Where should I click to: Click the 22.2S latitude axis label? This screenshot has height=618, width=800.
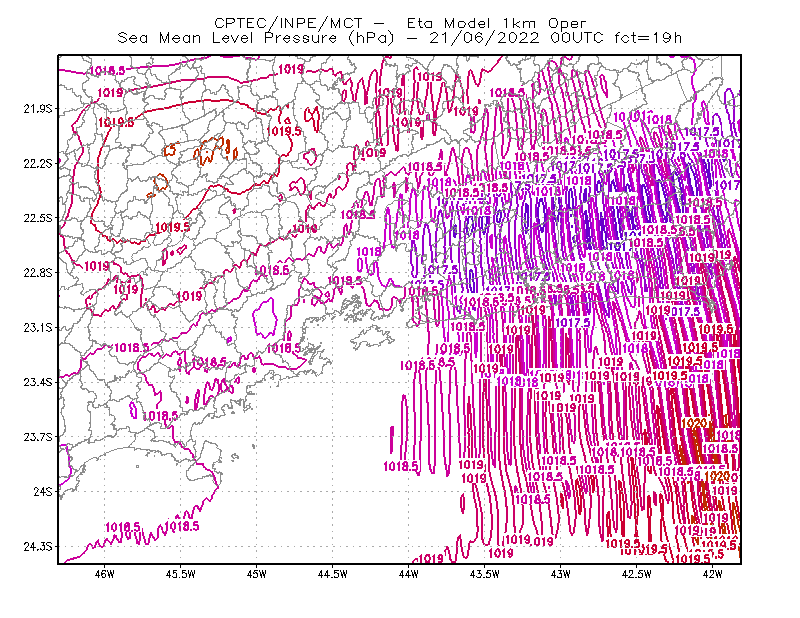point(38,163)
